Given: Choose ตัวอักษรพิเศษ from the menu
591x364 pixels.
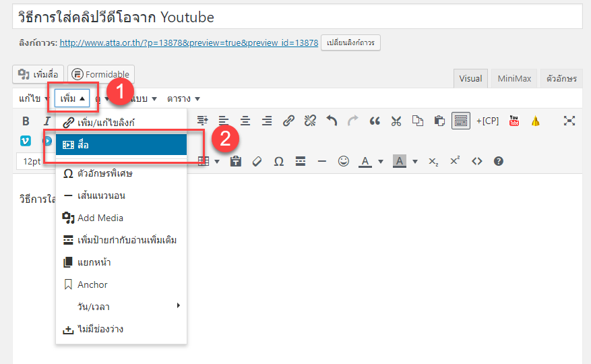Looking at the screenshot, I should pos(121,173).
